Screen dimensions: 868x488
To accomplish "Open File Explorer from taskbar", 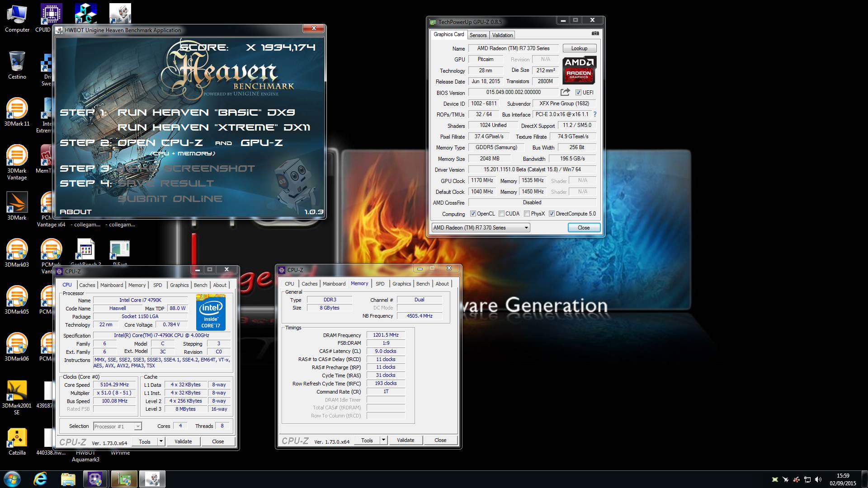I will [x=68, y=479].
